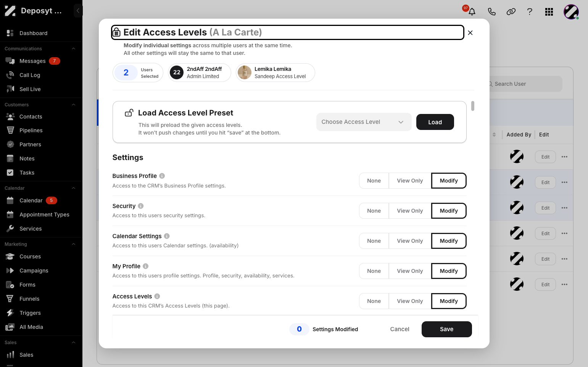Screen dimensions: 588x367
Task: Select the 2ndAff 2ndAff user chip
Action: tap(200, 72)
